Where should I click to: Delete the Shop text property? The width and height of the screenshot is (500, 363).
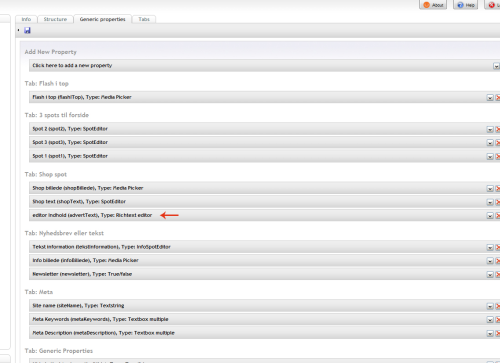click(498, 202)
